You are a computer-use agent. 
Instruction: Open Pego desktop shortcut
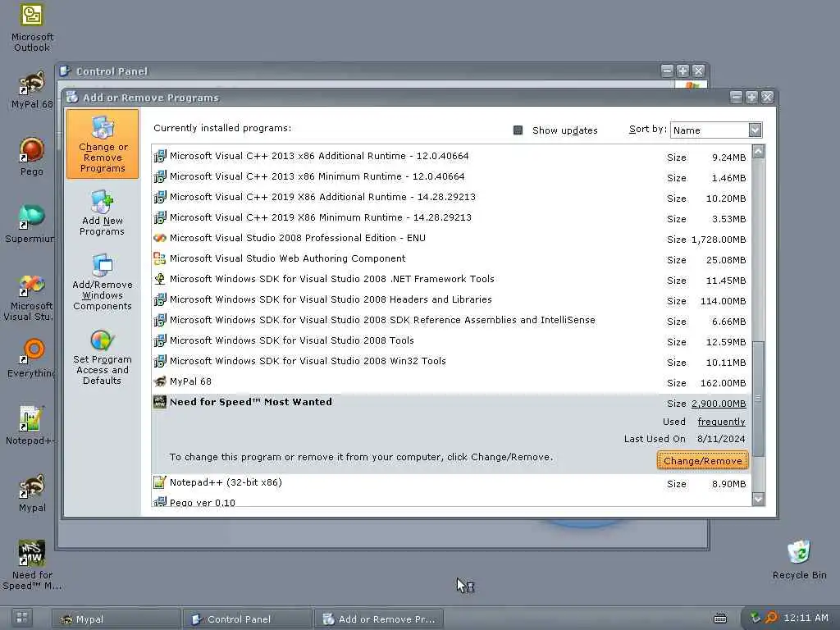[32, 157]
